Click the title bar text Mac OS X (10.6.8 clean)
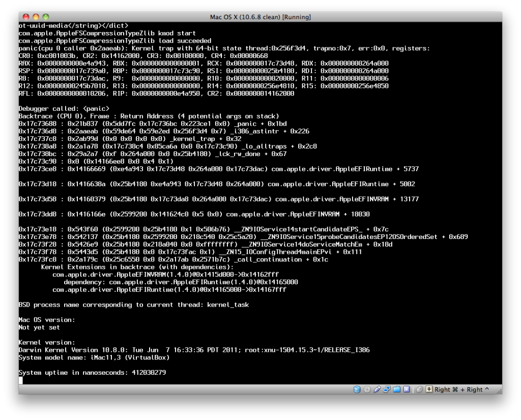Image resolution: width=521 pixels, height=420 pixels. point(260,17)
